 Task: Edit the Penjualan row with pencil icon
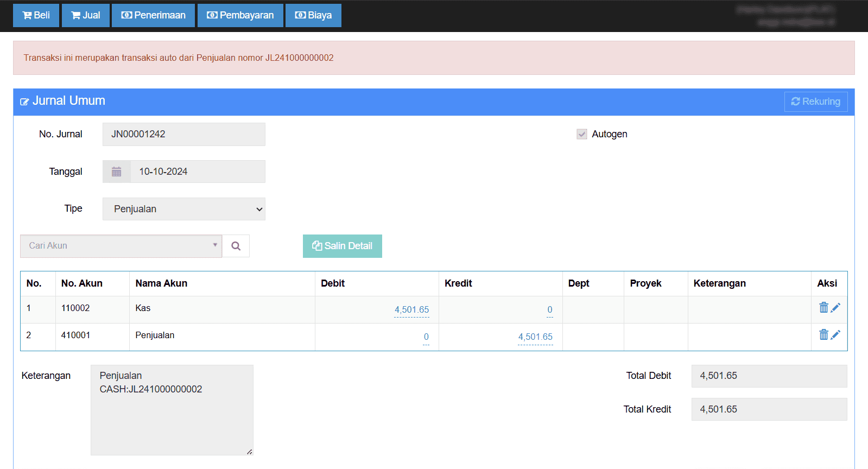pyautogui.click(x=835, y=335)
